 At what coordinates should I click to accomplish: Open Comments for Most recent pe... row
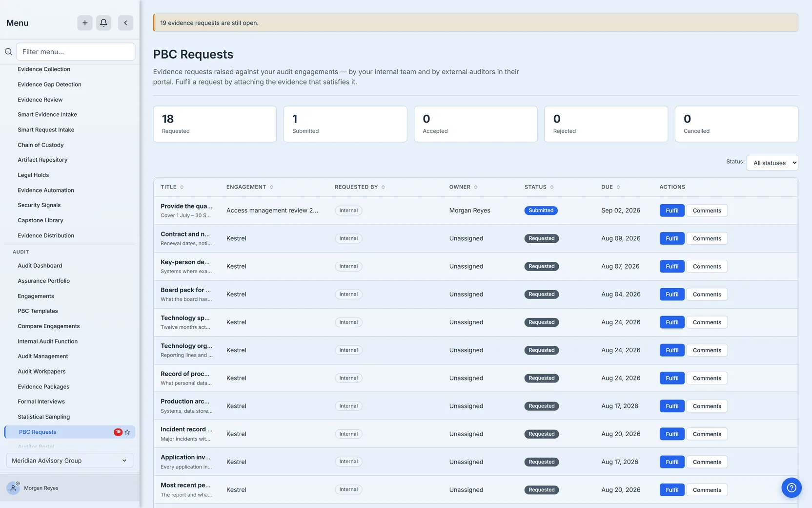click(x=707, y=490)
